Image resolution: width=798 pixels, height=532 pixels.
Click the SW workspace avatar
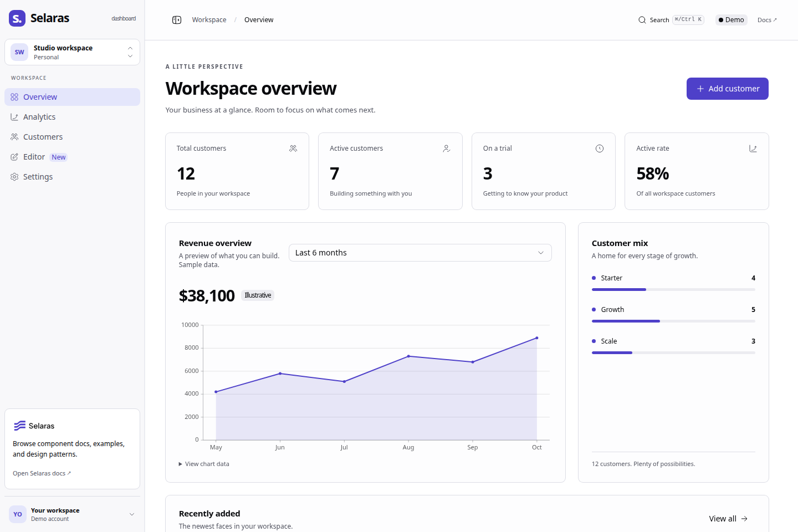click(x=19, y=52)
